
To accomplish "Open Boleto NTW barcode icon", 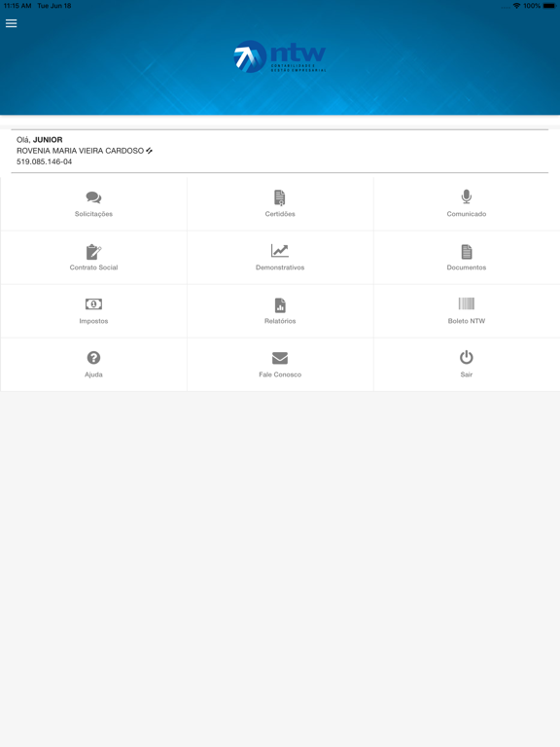I will [467, 303].
